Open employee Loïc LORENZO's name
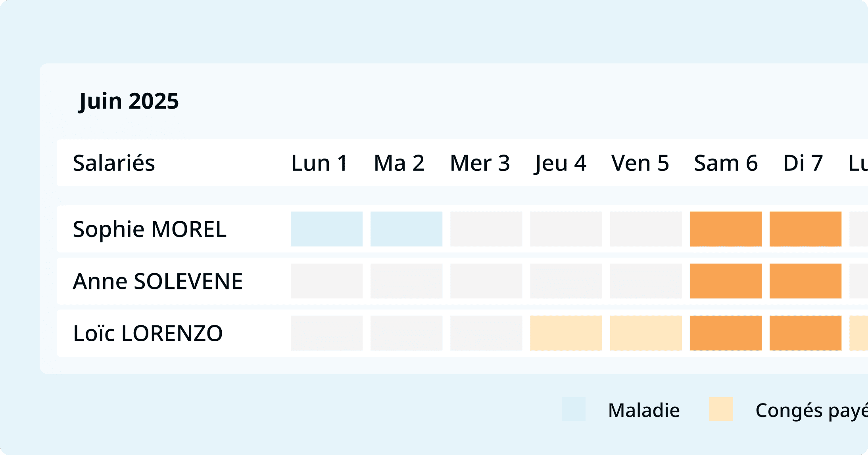 [x=148, y=333]
